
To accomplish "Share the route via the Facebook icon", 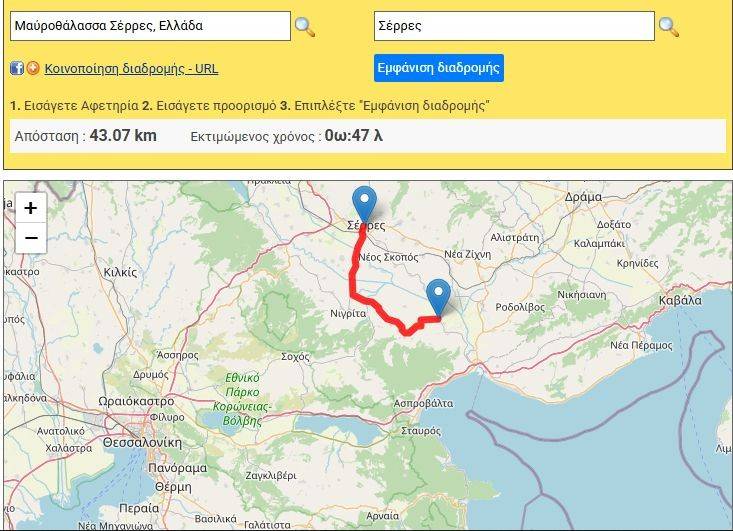I will click(17, 68).
